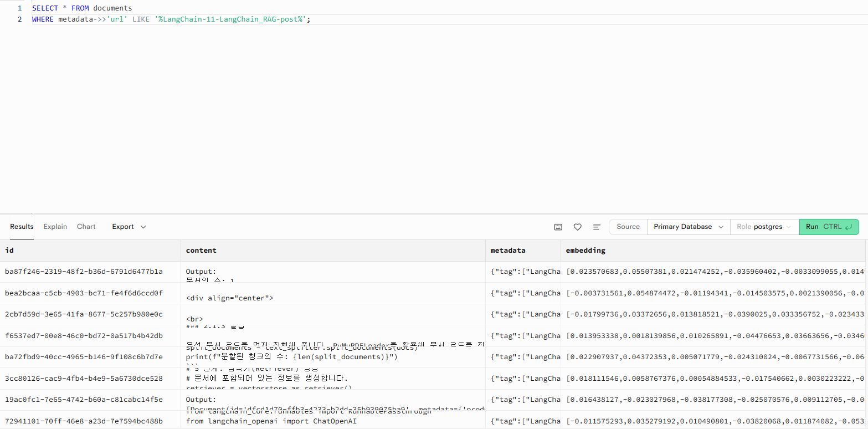The image size is (868, 429).
Task: Click the id column header
Action: click(9, 251)
